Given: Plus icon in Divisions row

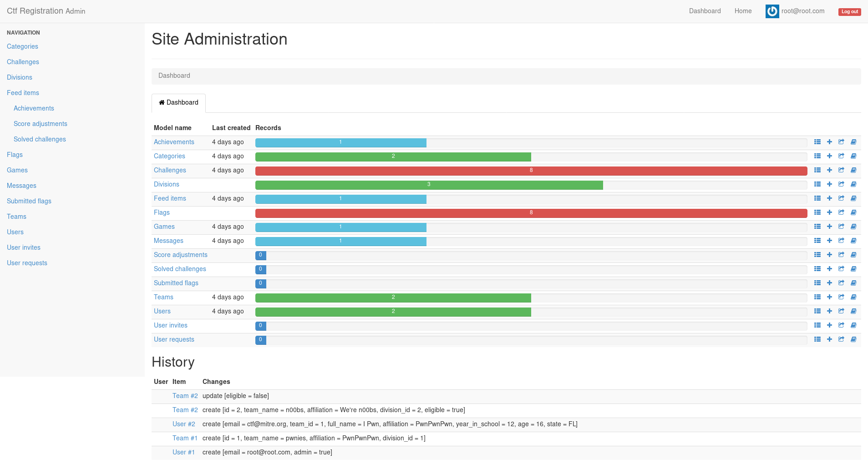Looking at the screenshot, I should pyautogui.click(x=829, y=184).
